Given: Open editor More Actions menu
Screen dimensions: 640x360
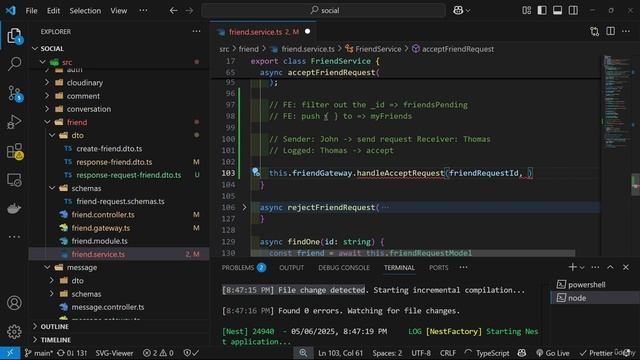Looking at the screenshot, I should coord(626,31).
